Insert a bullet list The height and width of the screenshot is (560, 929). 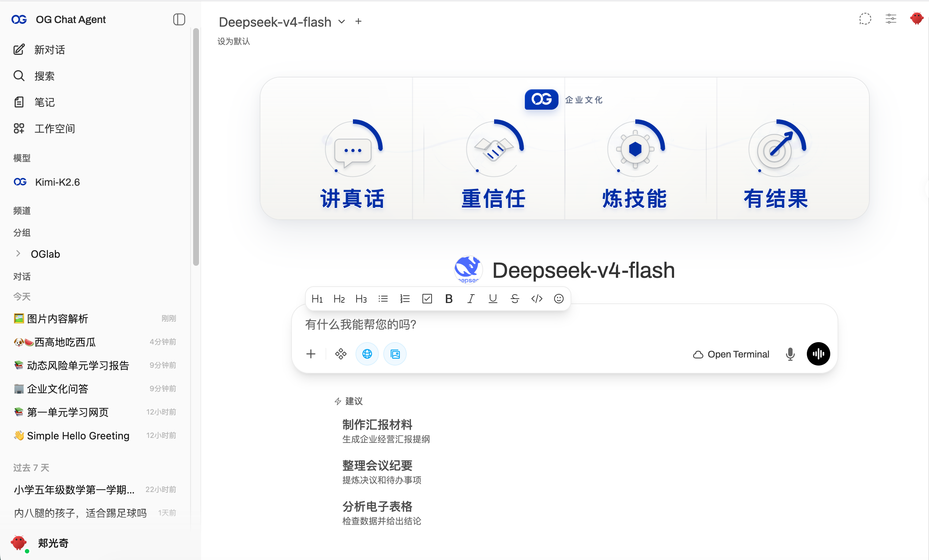tap(383, 299)
